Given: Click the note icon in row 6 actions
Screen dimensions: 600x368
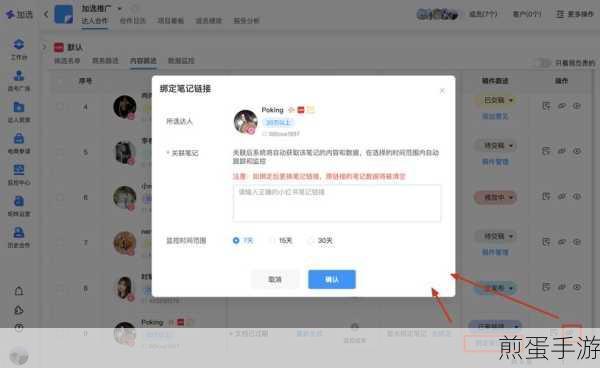Looking at the screenshot, I should click(x=546, y=196).
